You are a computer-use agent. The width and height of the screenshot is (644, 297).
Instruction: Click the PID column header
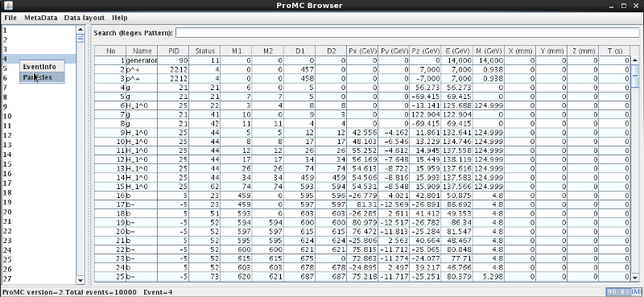point(174,51)
